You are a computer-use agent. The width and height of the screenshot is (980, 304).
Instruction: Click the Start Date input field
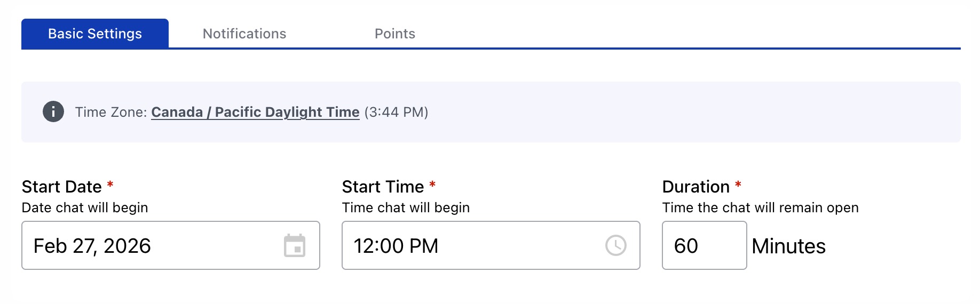point(149,246)
